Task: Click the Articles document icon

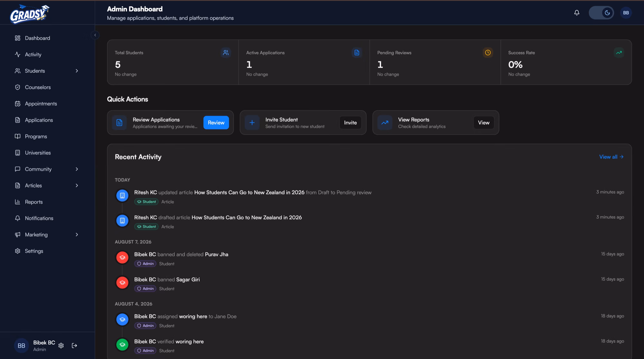Action: pos(17,186)
